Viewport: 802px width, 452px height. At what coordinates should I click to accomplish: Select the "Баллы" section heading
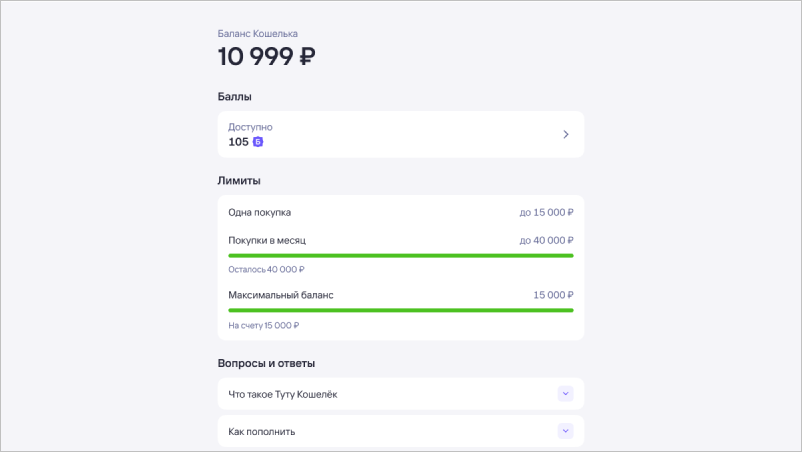234,97
